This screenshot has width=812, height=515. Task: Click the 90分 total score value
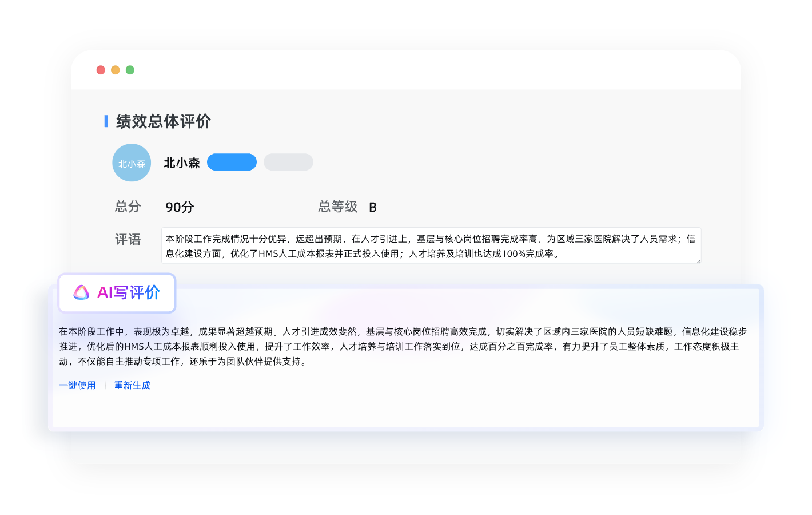coord(180,207)
